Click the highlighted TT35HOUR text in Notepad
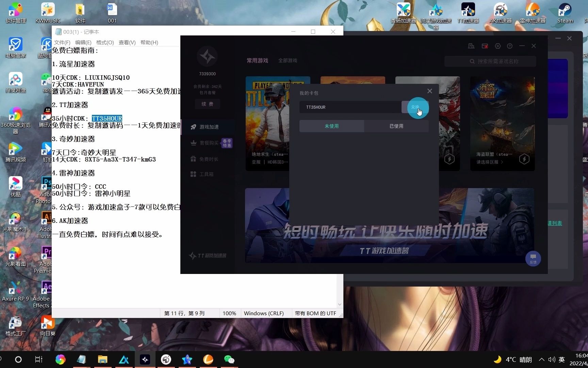 coord(107,119)
